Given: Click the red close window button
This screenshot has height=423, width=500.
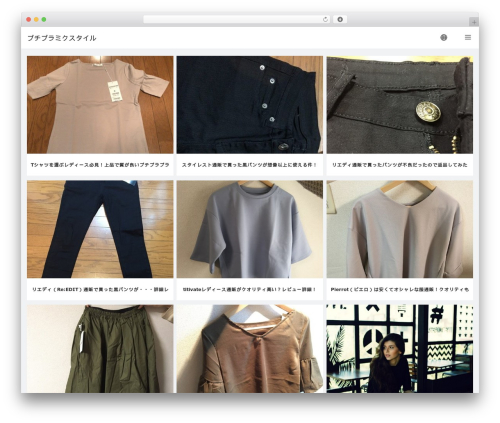Looking at the screenshot, I should 29,20.
